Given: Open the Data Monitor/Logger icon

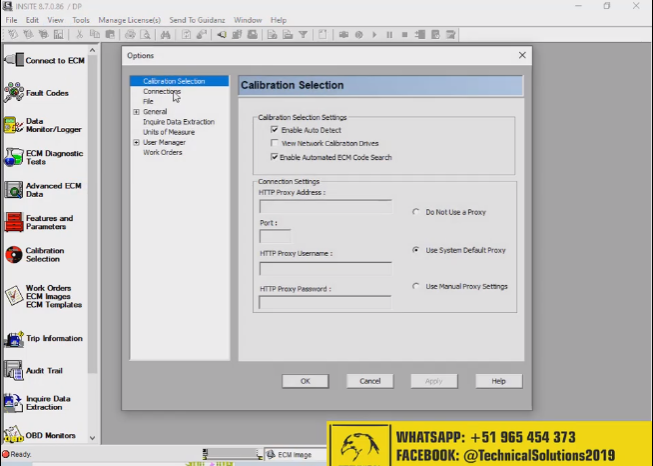Looking at the screenshot, I should coord(12,126).
